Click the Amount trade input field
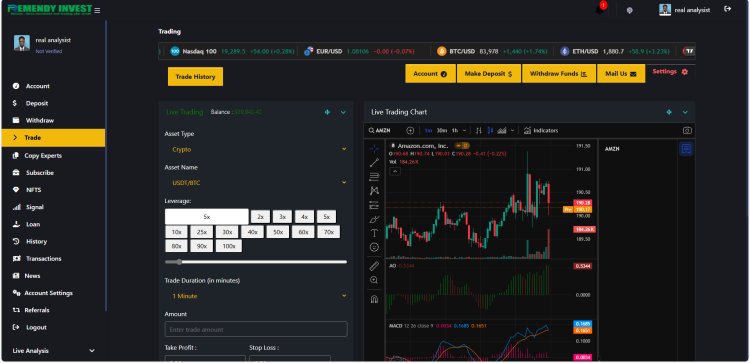750x363 pixels. click(x=256, y=330)
